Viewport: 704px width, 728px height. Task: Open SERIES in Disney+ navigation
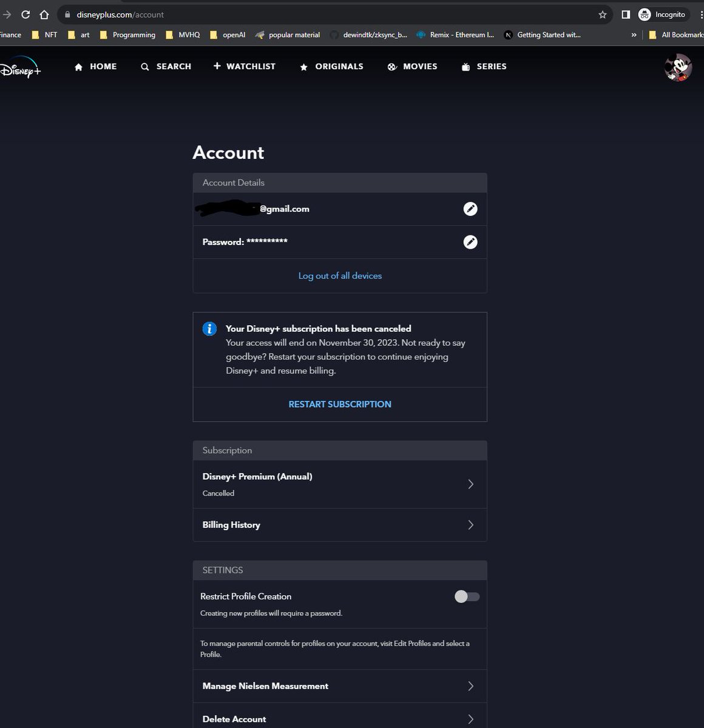pyautogui.click(x=484, y=67)
